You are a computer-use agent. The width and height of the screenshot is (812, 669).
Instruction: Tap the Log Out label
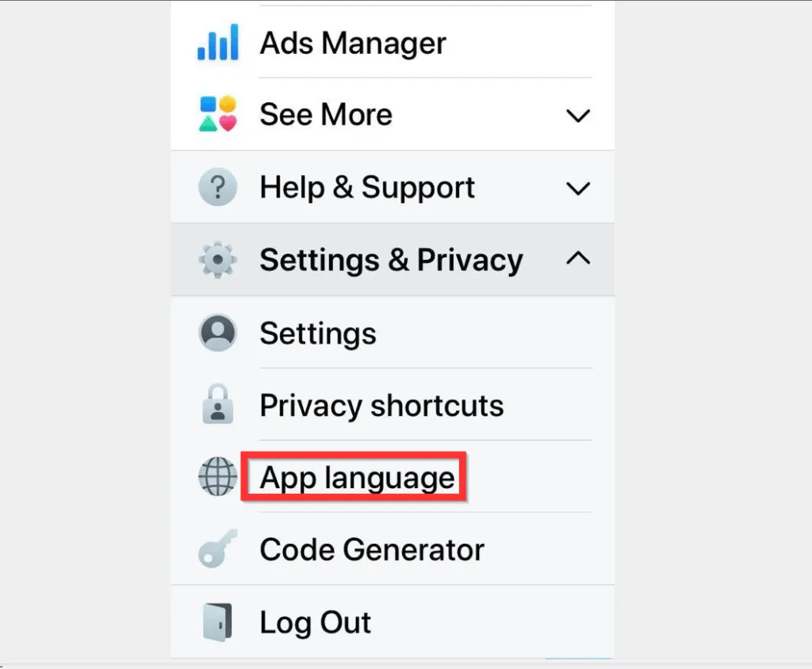point(315,623)
